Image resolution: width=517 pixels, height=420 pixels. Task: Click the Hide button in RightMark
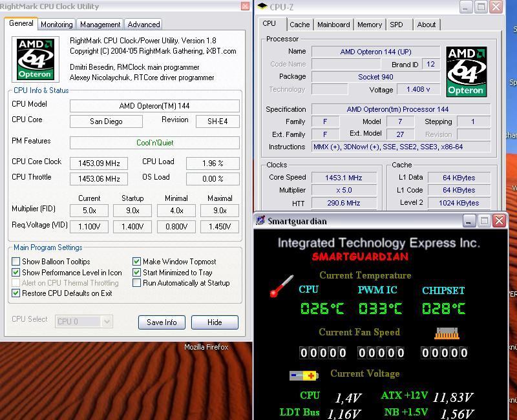[215, 322]
